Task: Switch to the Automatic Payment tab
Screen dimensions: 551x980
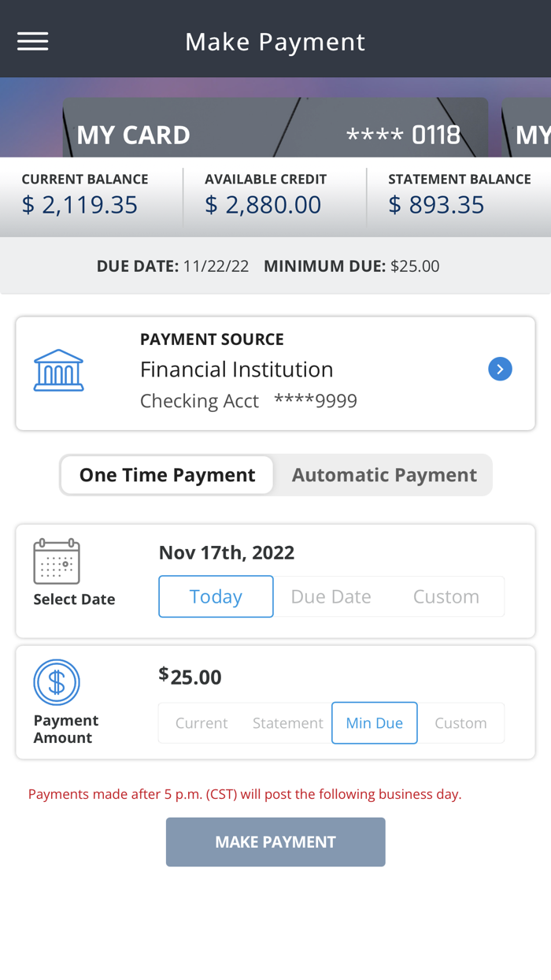Action: [384, 474]
